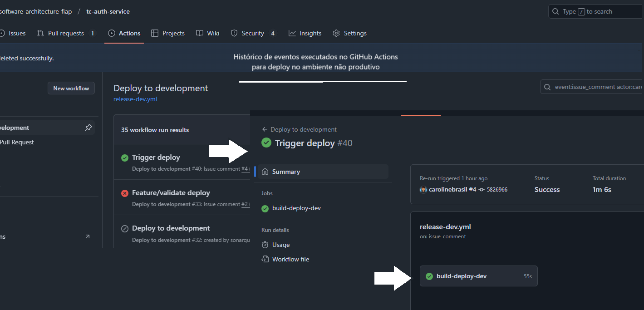This screenshot has width=644, height=310.
Task: Click the Summary home icon
Action: click(x=265, y=172)
